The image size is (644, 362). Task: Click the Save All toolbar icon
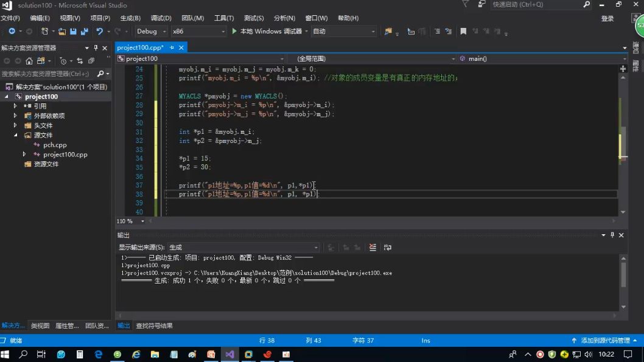[x=85, y=31]
